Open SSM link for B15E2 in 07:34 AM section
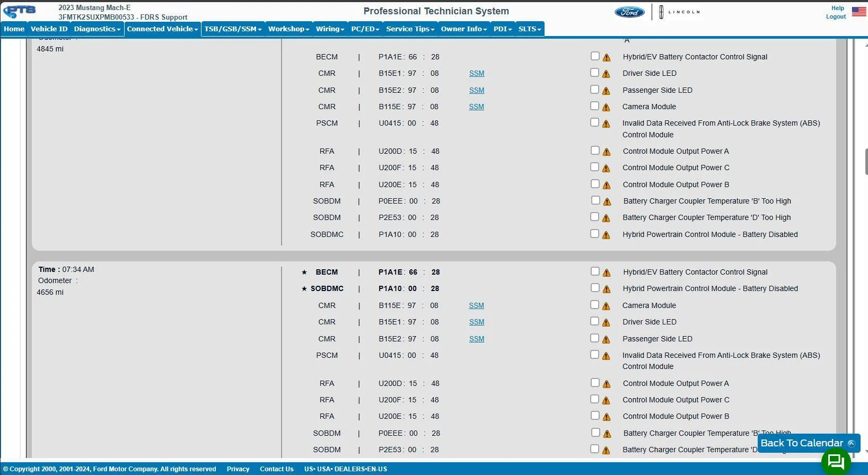 pyautogui.click(x=477, y=339)
